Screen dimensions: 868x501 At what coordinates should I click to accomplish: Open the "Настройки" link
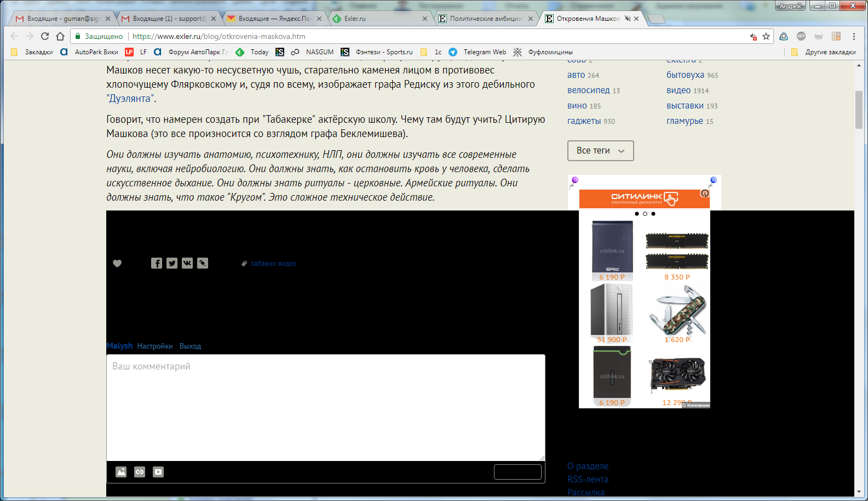tap(155, 346)
